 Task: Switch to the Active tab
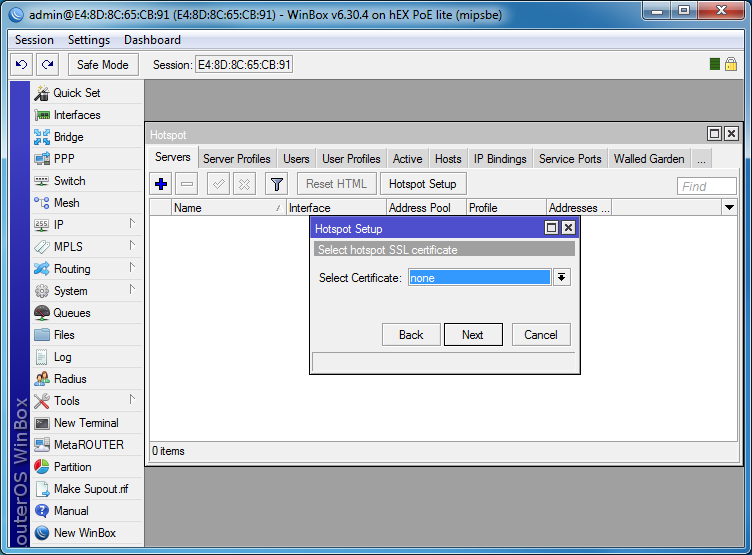(408, 159)
